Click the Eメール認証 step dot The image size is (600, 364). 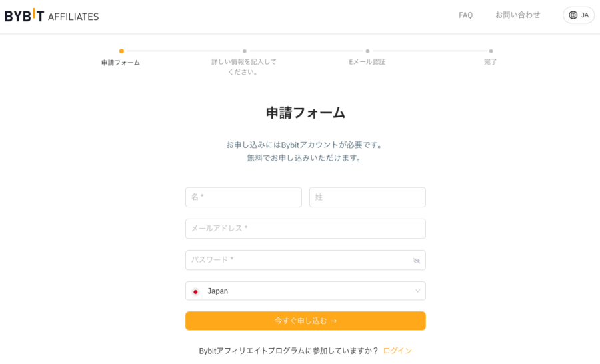coord(367,51)
